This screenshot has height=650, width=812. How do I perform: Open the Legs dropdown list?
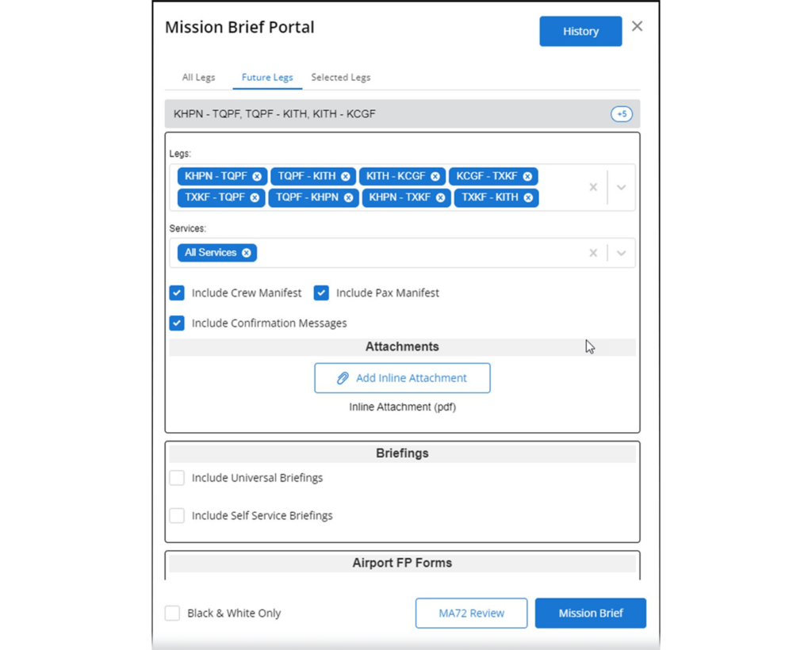(622, 188)
